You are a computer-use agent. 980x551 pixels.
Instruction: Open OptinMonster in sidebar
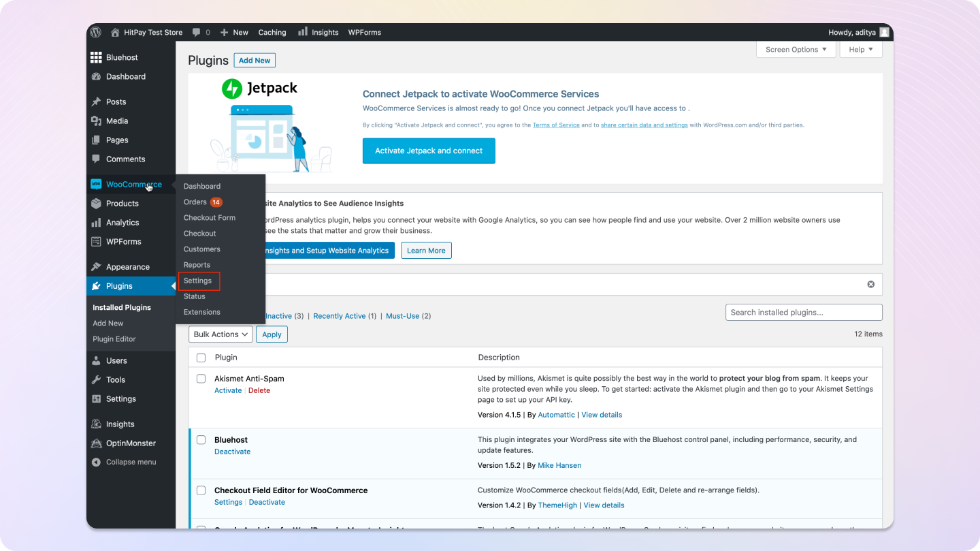131,443
